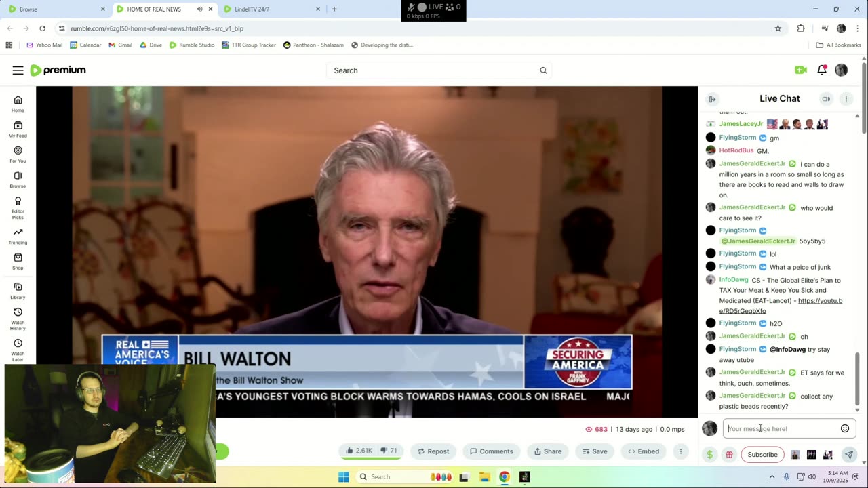Open Browse in the left sidebar
Screen dimensions: 868x488
pos(18,180)
